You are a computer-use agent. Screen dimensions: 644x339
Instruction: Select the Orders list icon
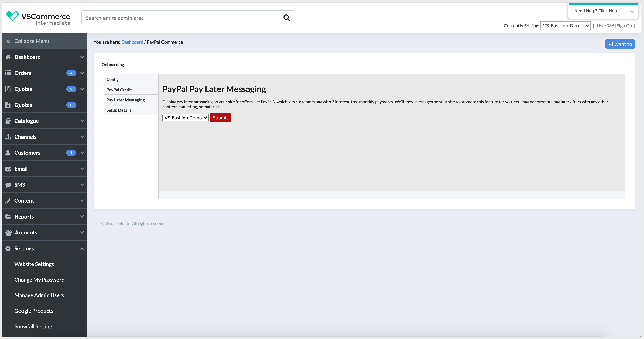point(8,73)
